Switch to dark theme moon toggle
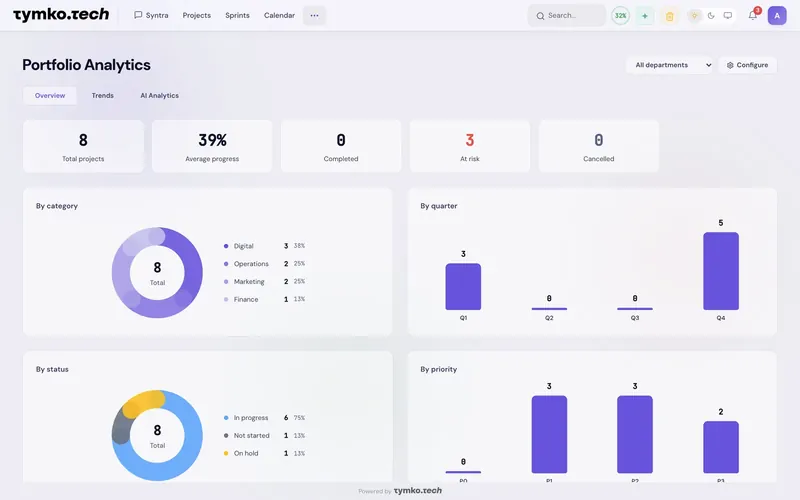Viewport: 800px width, 500px height. (x=711, y=16)
